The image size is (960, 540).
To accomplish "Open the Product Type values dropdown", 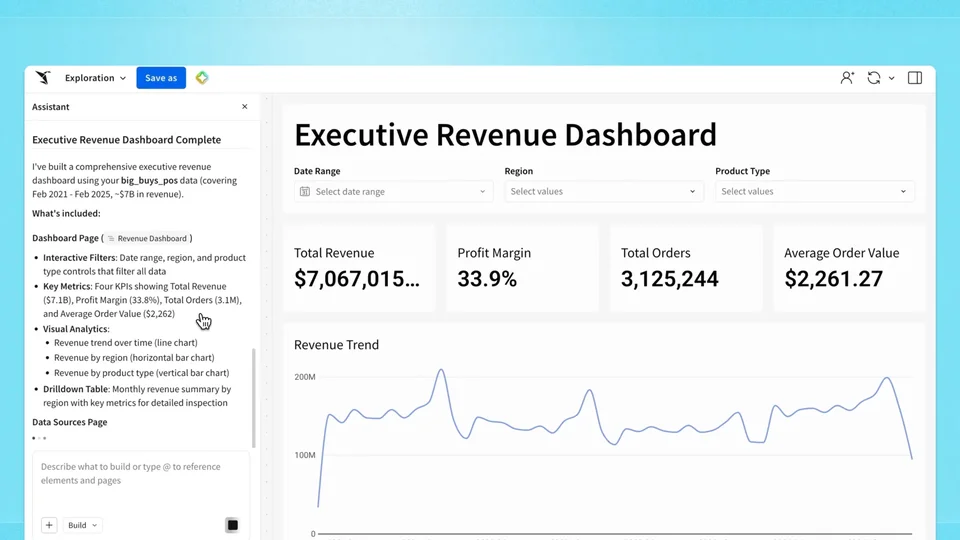I will [814, 192].
